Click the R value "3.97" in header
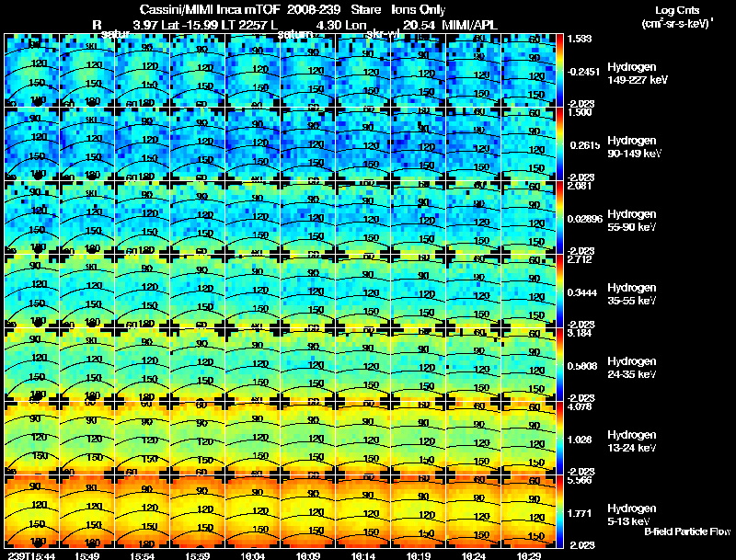 145,25
